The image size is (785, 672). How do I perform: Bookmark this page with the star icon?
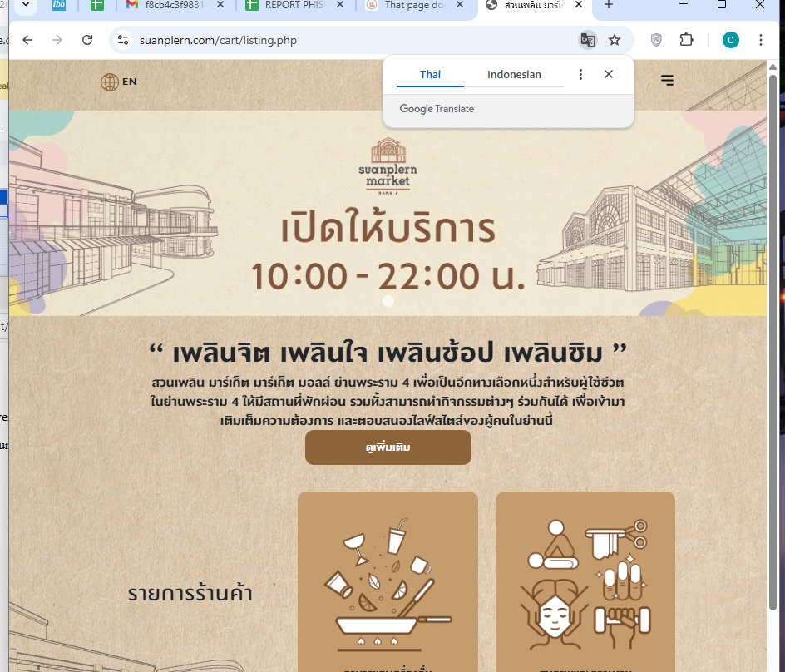615,40
